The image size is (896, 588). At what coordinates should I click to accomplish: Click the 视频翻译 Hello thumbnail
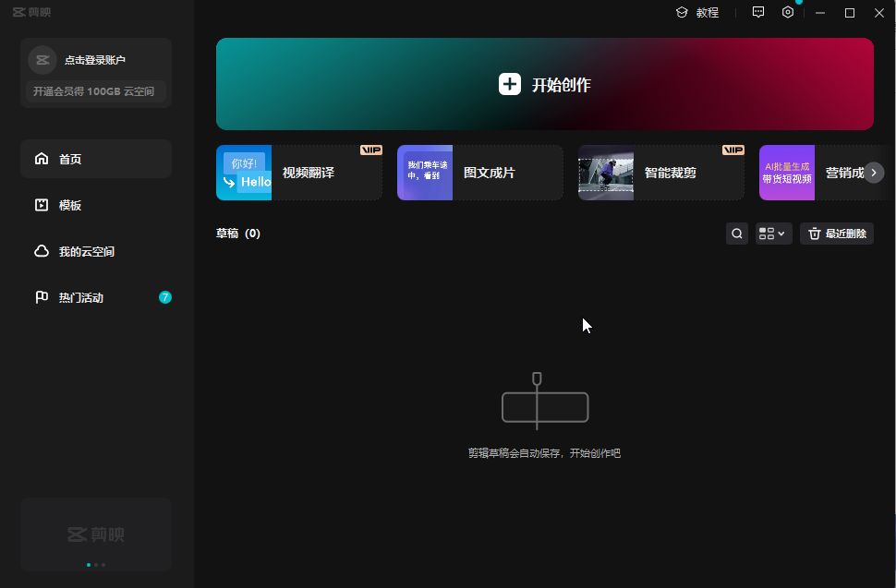(244, 173)
